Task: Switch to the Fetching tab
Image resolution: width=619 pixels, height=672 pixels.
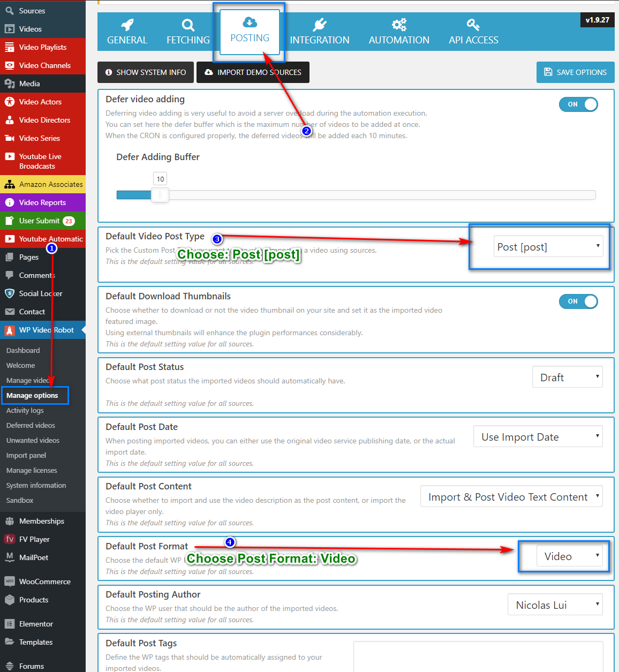Action: click(188, 32)
